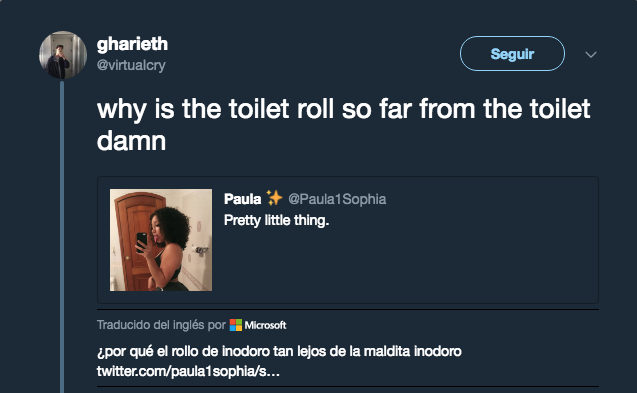637x393 pixels.
Task: Click the Microsoft text label
Action: pos(265,325)
